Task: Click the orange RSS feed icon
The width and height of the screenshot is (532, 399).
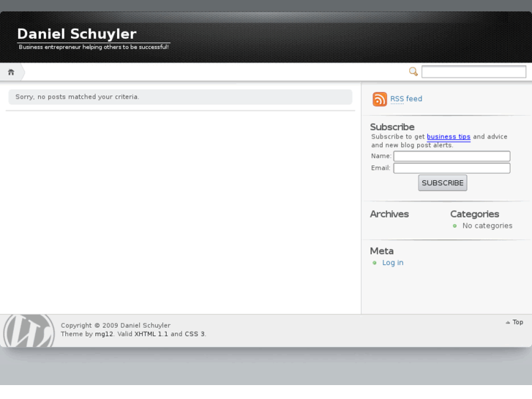Action: coord(379,99)
